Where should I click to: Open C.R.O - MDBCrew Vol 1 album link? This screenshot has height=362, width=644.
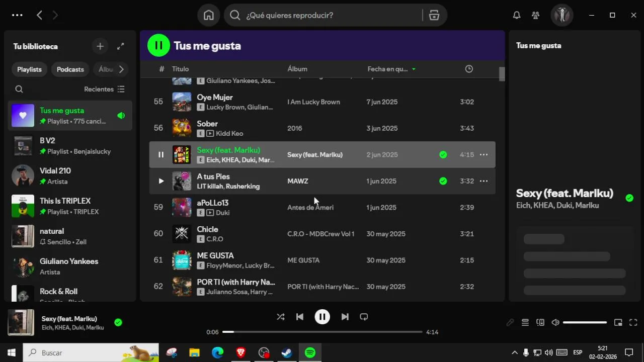(x=320, y=234)
